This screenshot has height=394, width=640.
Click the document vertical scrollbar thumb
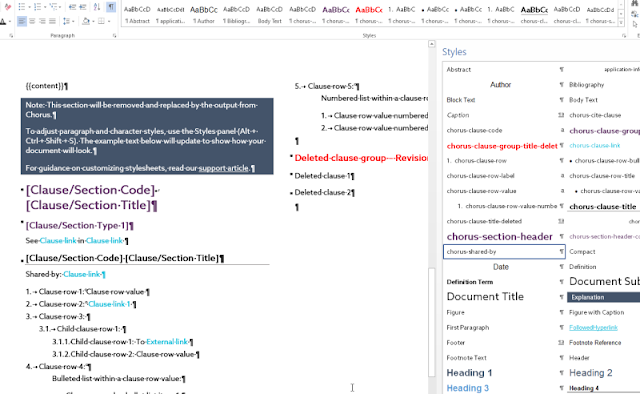pos(432,323)
